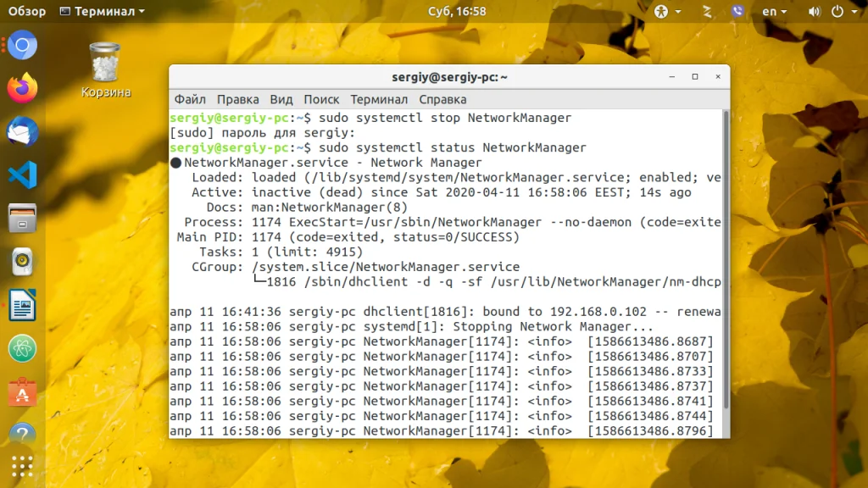This screenshot has height=488, width=868.
Task: Open the Поиск menu
Action: (321, 100)
